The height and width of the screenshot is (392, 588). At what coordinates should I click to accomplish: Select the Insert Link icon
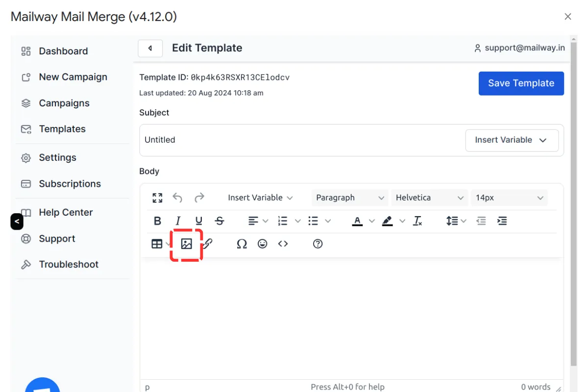pos(207,244)
